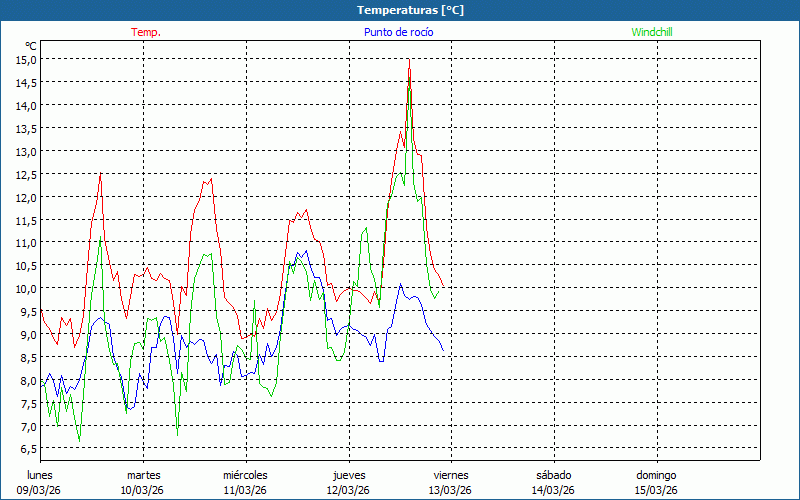Select the domingo day label
The height and width of the screenshot is (500, 800).
(657, 475)
